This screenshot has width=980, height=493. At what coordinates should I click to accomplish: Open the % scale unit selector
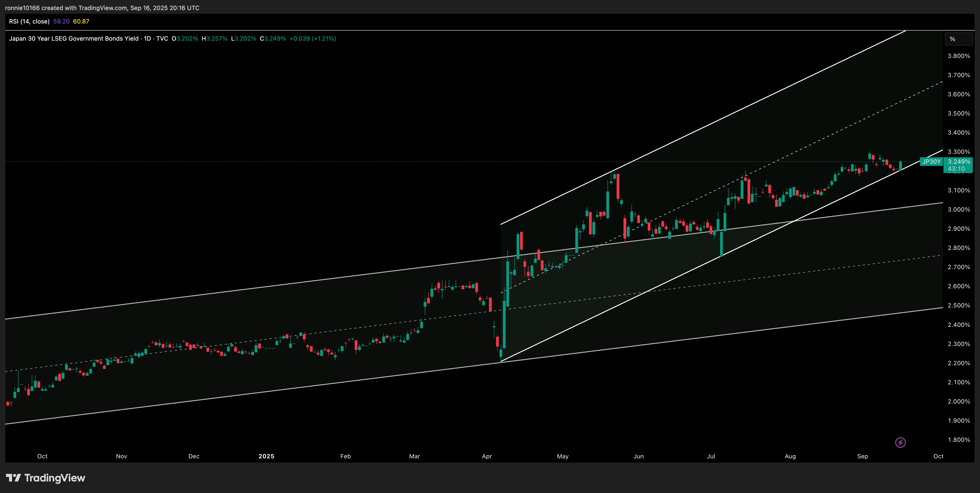(x=959, y=39)
